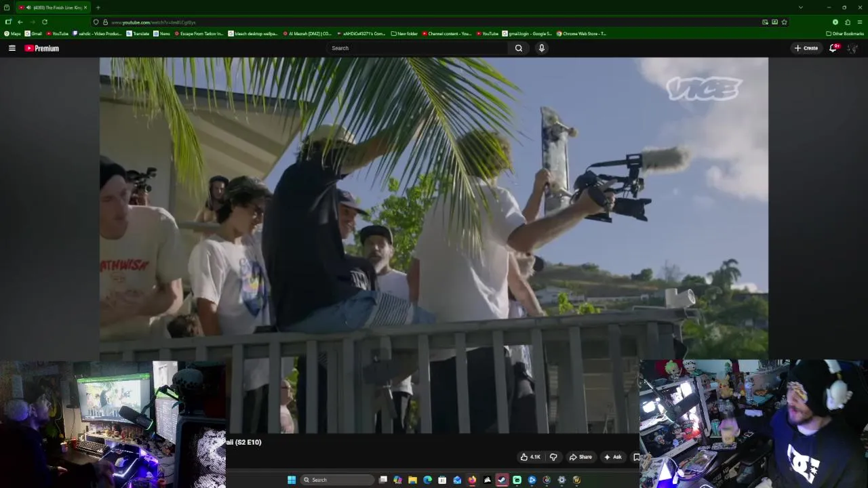Focus the YouTube search box
Viewport: 868px width, 488px height.
(417, 48)
